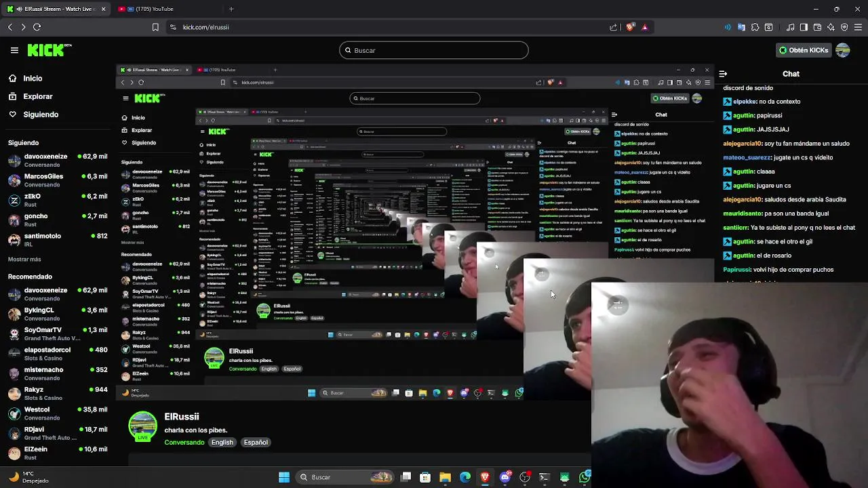Toggle the Brave sidebar panel icon
The height and width of the screenshot is (488, 868).
coord(804,27)
